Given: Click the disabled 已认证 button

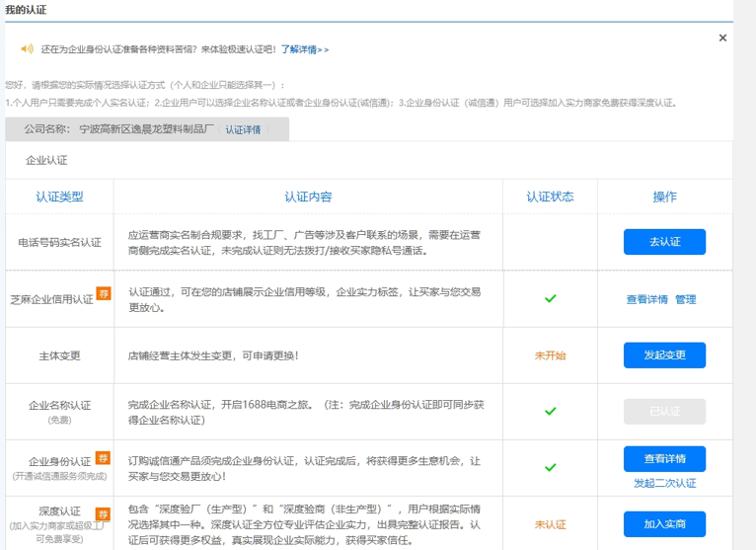Looking at the screenshot, I should pos(664,412).
